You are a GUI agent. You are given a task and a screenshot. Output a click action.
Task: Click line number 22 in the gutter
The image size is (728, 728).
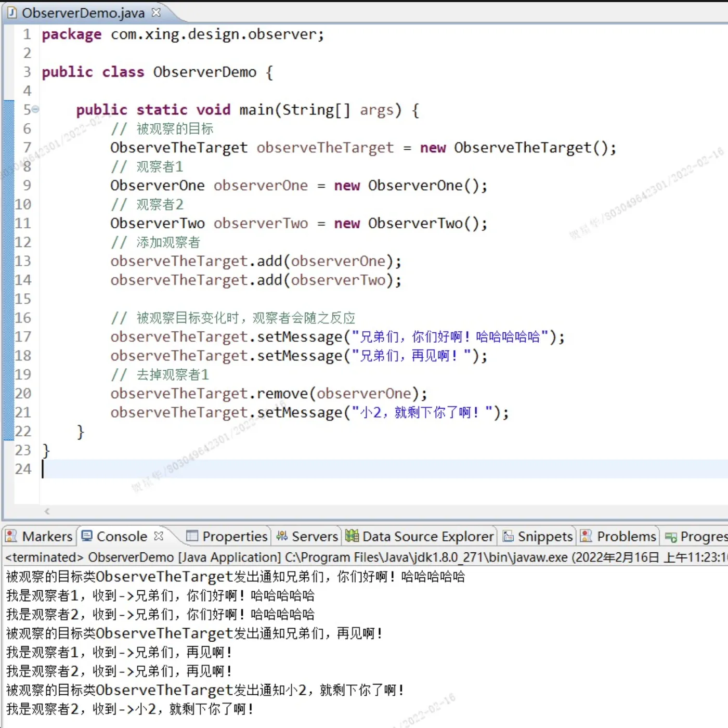(x=23, y=431)
